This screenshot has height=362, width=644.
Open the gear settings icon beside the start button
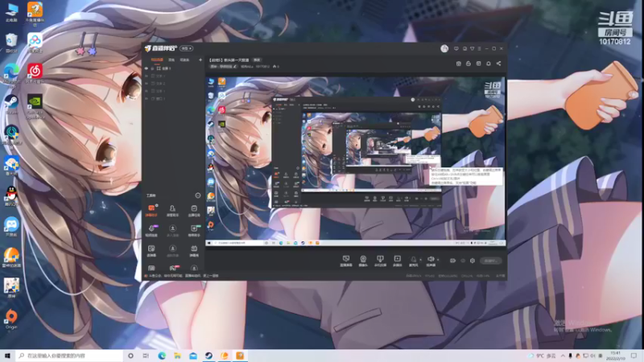(x=473, y=261)
